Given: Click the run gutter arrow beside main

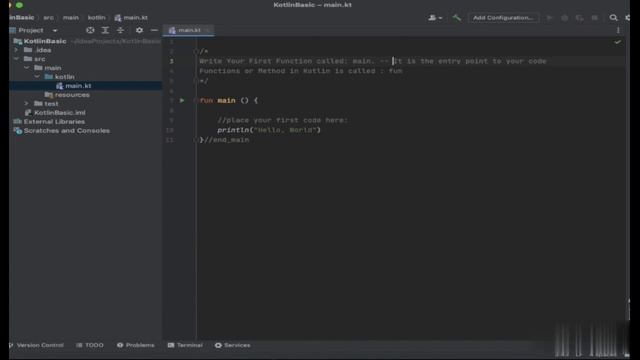Looking at the screenshot, I should [182, 100].
